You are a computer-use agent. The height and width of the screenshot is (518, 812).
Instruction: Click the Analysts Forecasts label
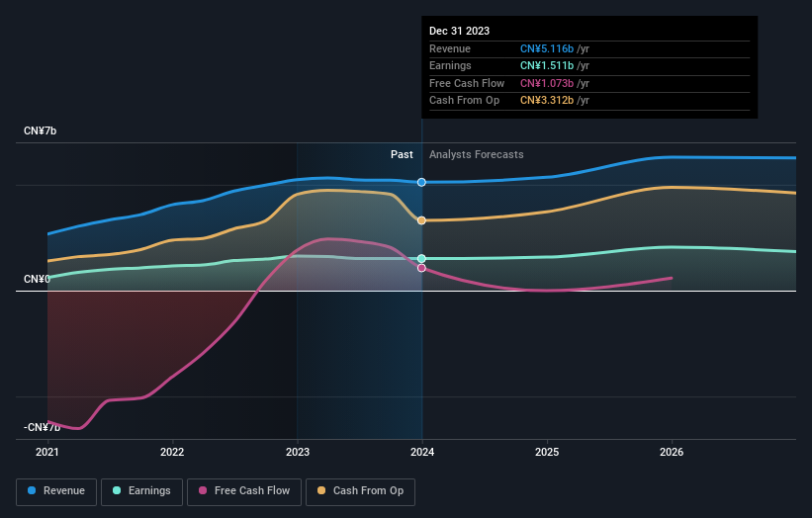click(476, 155)
